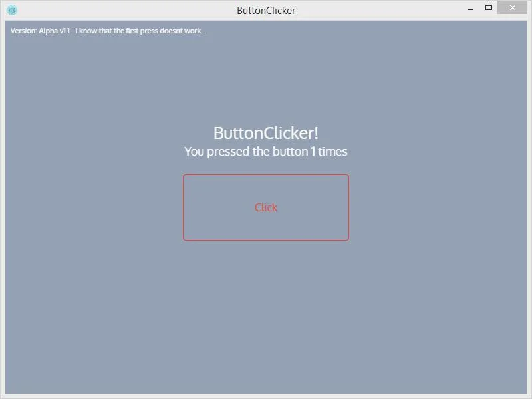Click the 'You pressed the button 1 times' text
This screenshot has height=399, width=532.
(x=265, y=152)
